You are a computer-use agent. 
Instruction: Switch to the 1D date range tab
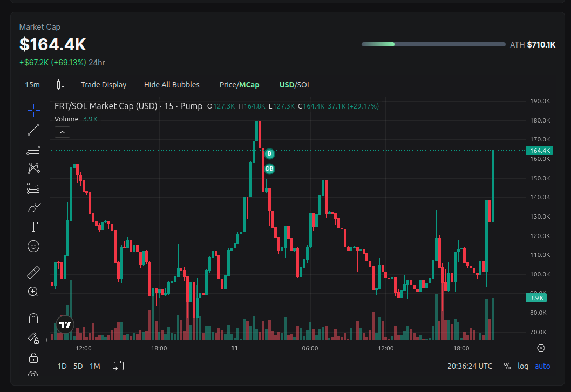click(62, 366)
